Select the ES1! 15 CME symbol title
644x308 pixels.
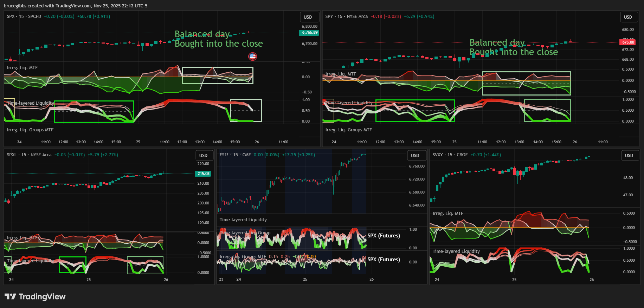point(235,155)
